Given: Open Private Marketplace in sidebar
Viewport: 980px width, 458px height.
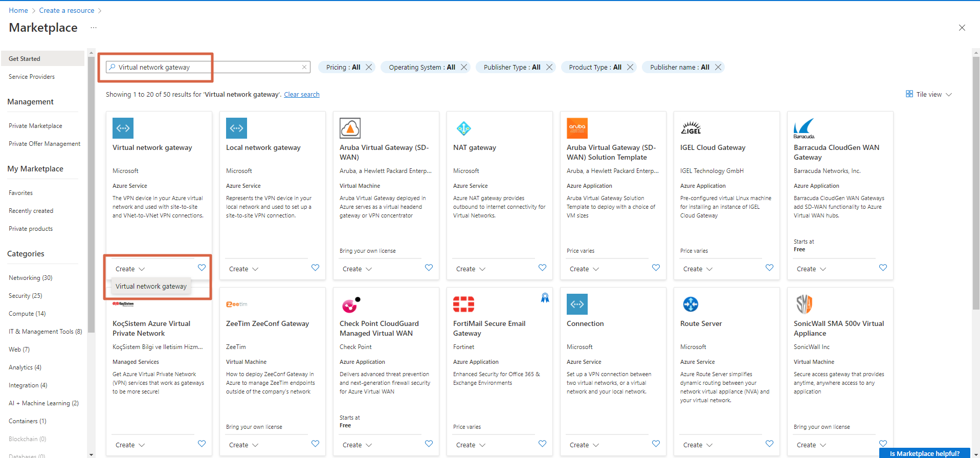Looking at the screenshot, I should coord(35,126).
